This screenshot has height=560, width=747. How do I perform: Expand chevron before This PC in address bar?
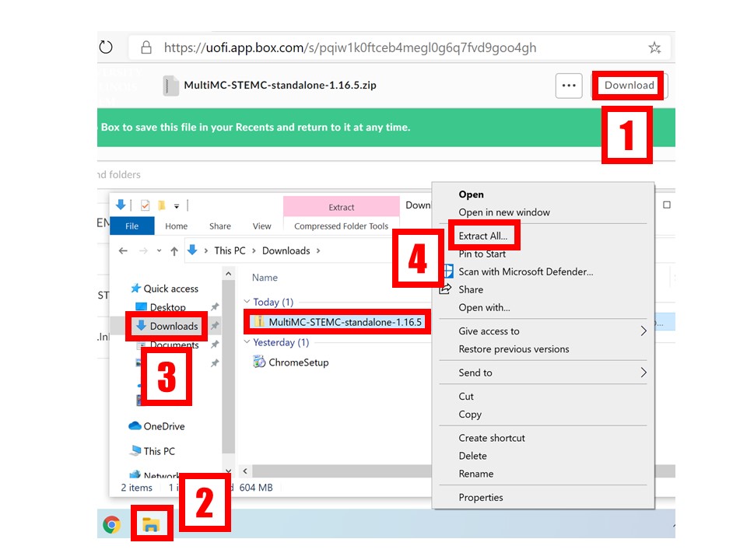[x=205, y=250]
